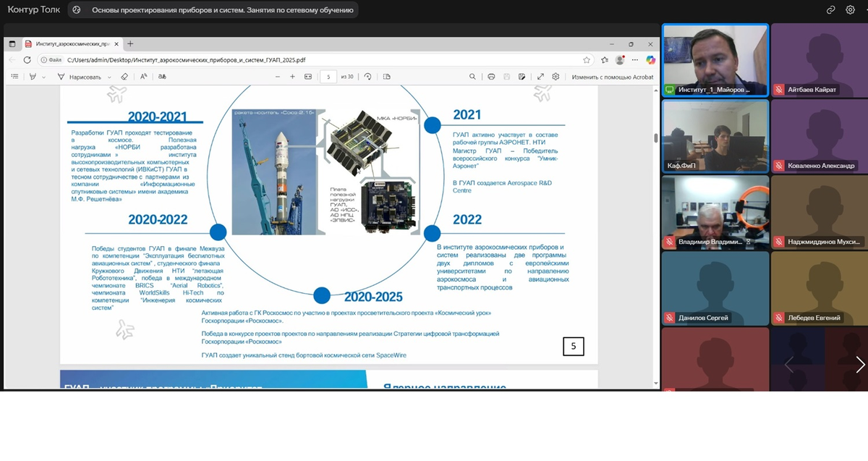868x461 pixels.
Task: Go to previous page of participants
Action: (x=789, y=364)
